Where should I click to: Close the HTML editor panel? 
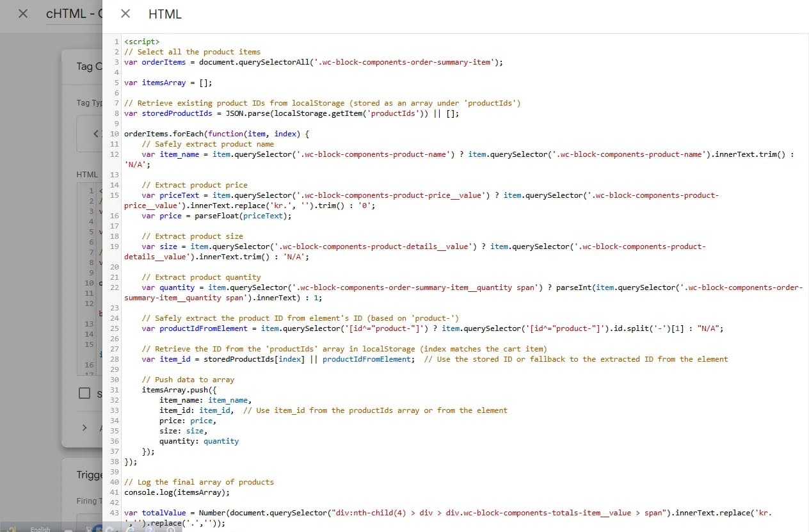(125, 13)
